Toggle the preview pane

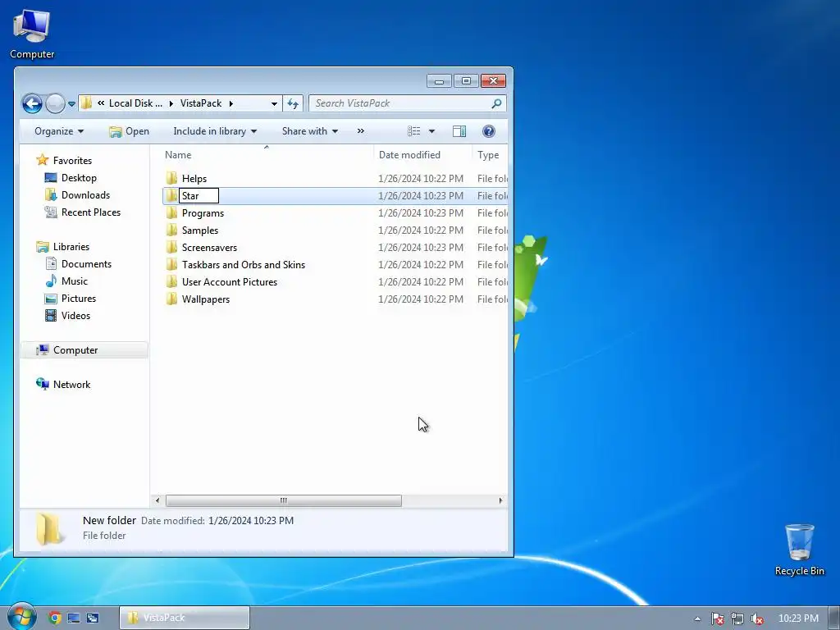459,131
